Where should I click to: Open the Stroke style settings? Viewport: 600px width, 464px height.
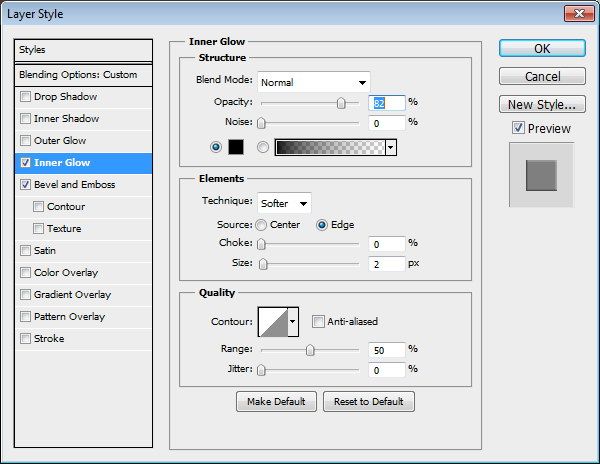click(49, 339)
